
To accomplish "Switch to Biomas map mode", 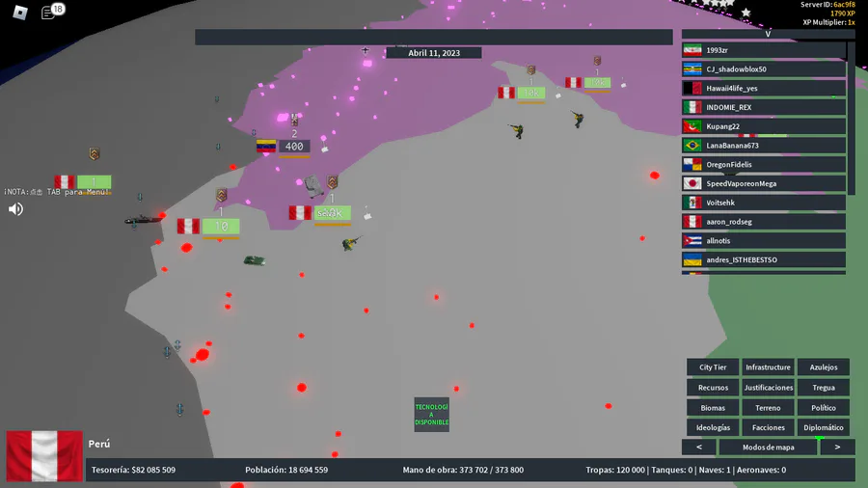I will pyautogui.click(x=713, y=408).
